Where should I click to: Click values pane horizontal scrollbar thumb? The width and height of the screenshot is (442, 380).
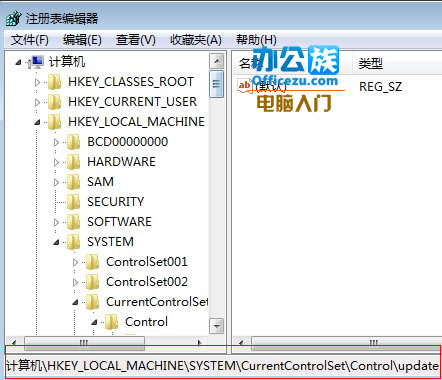(x=347, y=343)
